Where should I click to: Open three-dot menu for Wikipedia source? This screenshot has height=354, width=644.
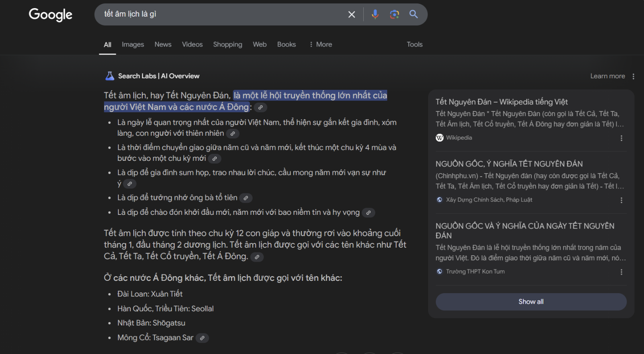point(621,138)
